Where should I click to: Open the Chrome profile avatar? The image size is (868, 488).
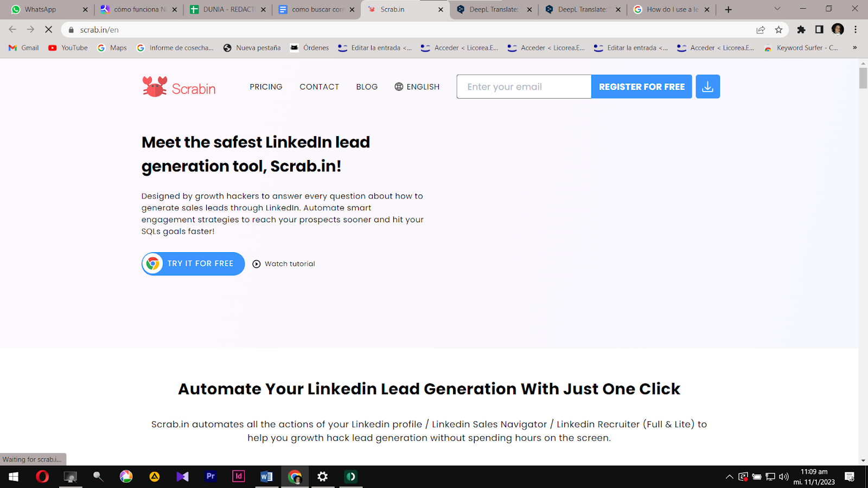coord(838,30)
